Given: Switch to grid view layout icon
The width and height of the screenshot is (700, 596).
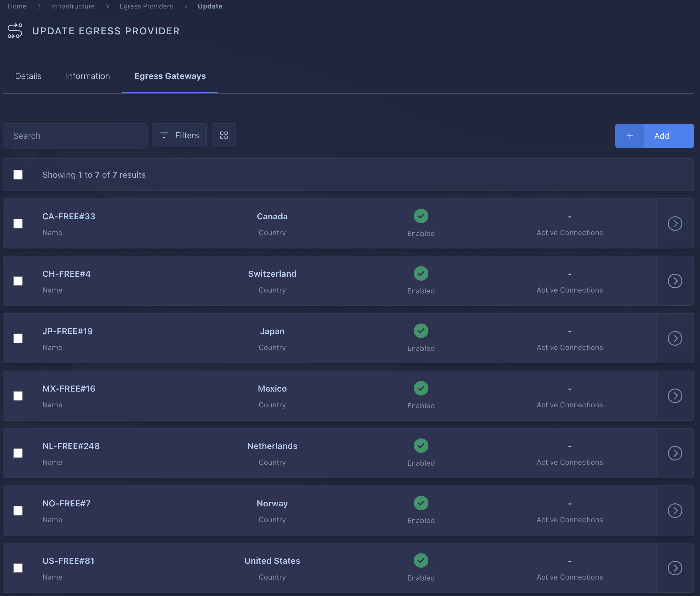Looking at the screenshot, I should pos(224,135).
